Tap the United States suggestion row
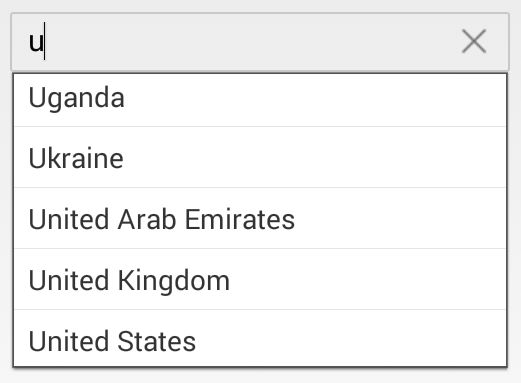 (x=260, y=338)
